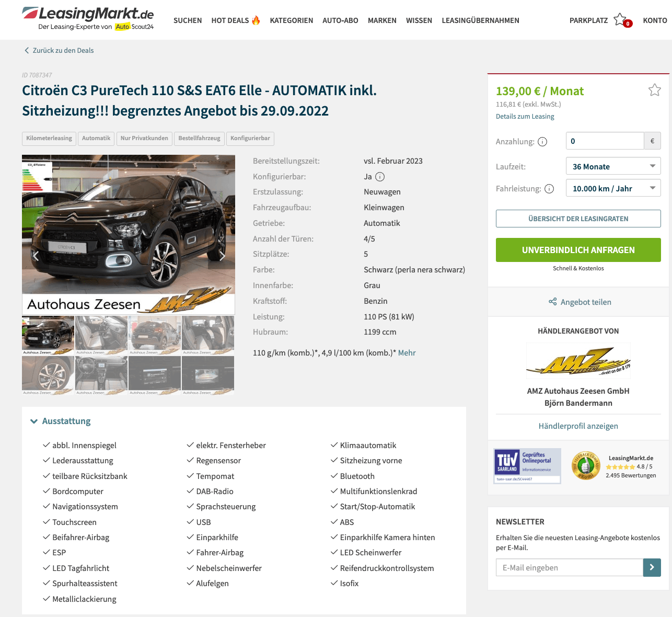Save offer with the favorite star icon

point(654,90)
